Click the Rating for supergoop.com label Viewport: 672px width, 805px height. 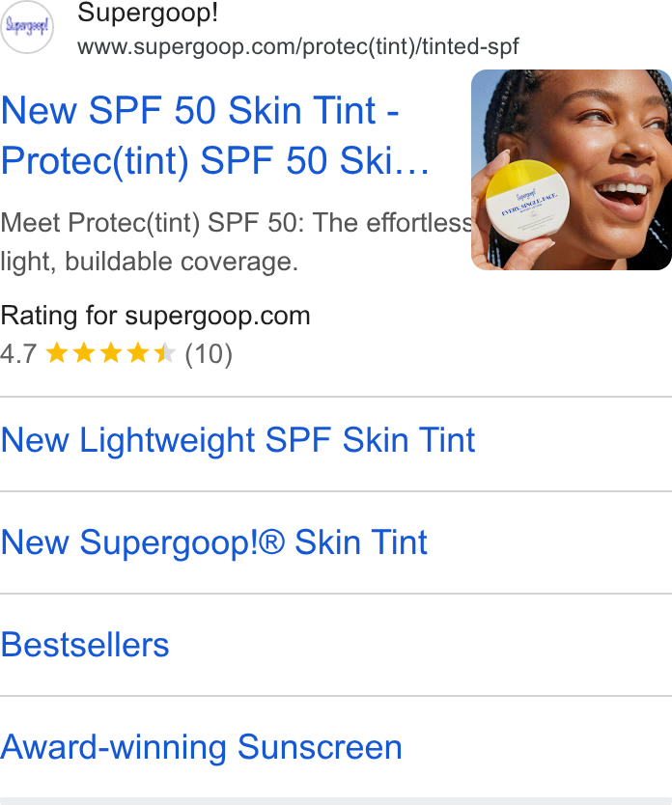pyautogui.click(x=155, y=316)
